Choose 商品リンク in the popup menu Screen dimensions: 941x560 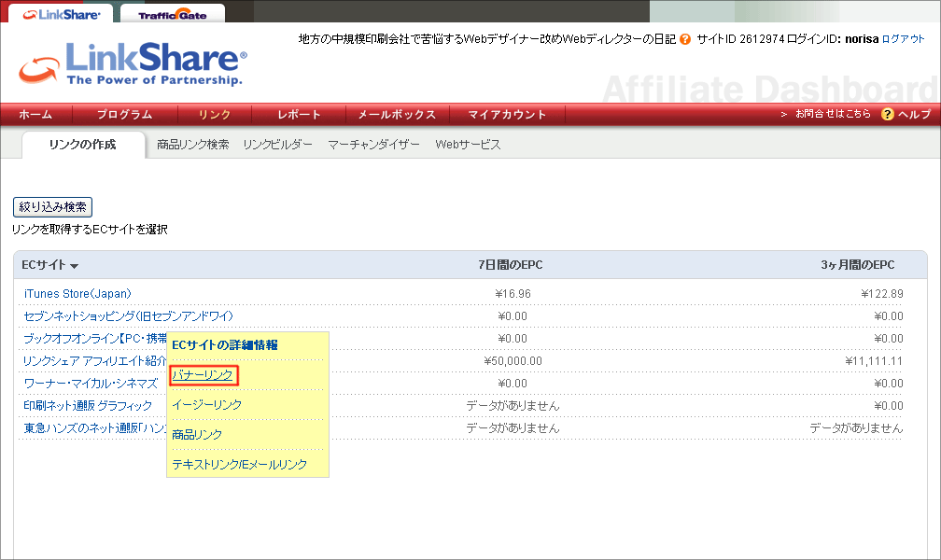tap(197, 435)
